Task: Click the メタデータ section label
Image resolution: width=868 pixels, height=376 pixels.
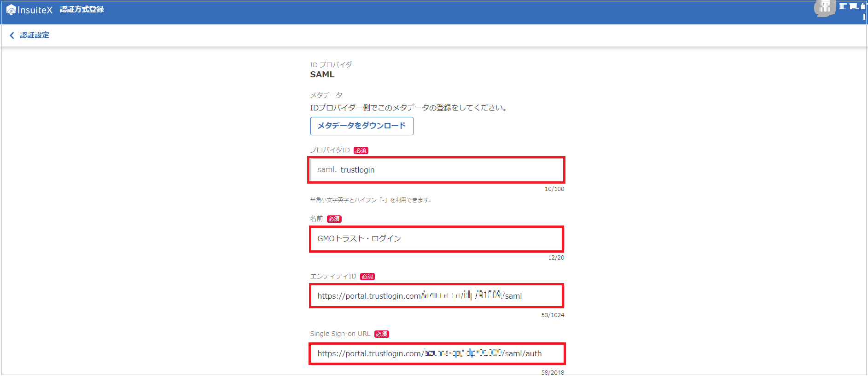Action: [326, 95]
